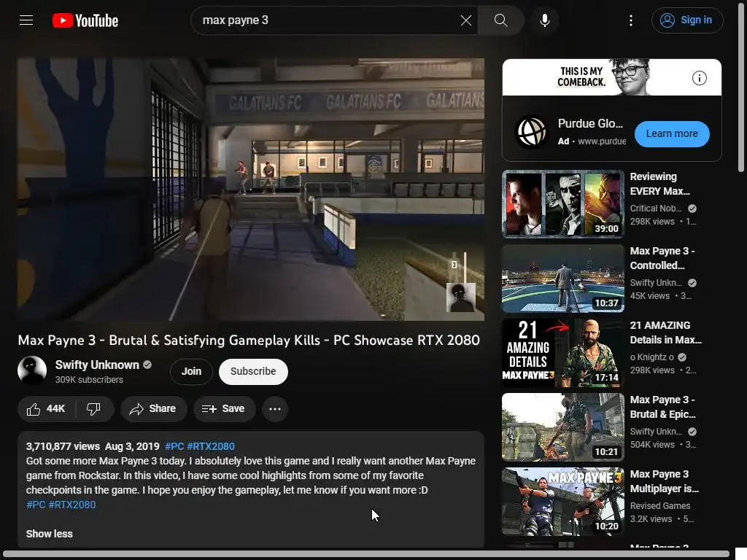Open more actions ellipsis below video
This screenshot has height=560, width=747.
(275, 408)
